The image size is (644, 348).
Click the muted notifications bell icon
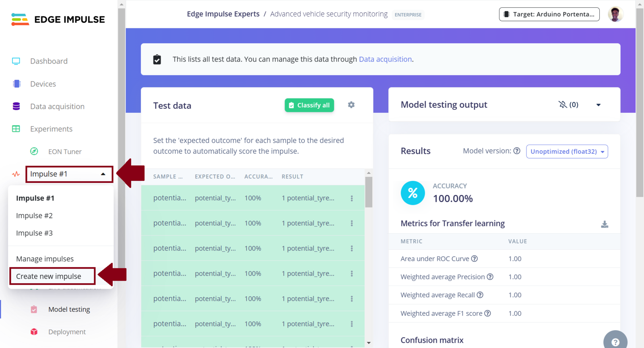(x=563, y=105)
